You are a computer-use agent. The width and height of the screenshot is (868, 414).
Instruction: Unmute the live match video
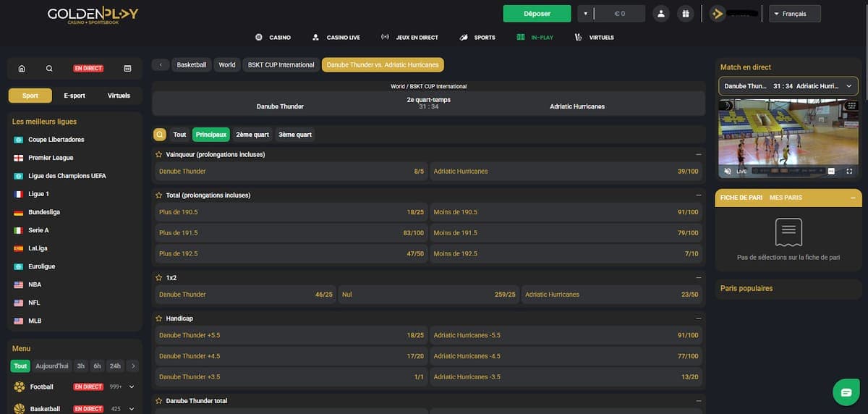[x=728, y=172]
